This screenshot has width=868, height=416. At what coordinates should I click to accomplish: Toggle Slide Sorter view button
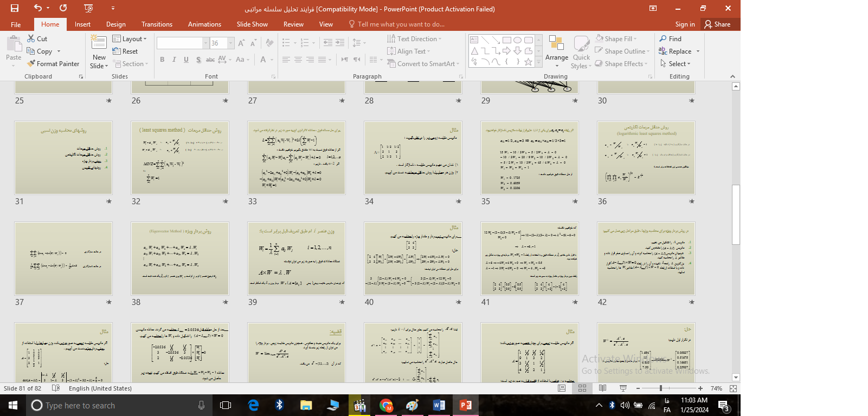(x=582, y=388)
